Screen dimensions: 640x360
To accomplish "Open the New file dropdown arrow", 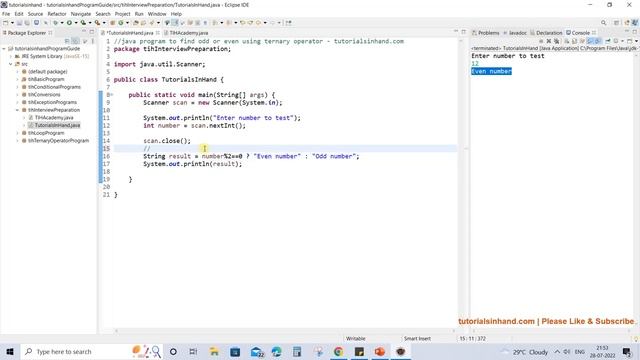I will pos(12,23).
